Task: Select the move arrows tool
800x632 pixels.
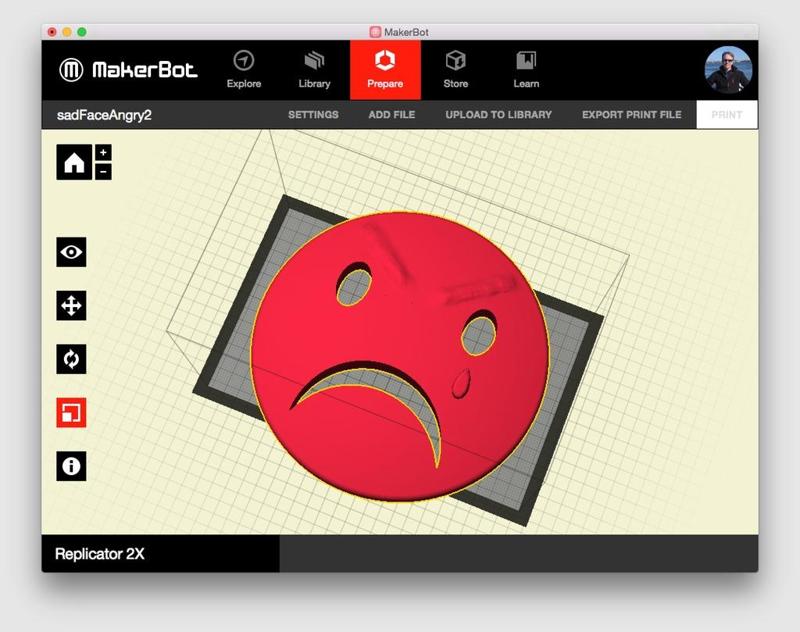Action: (x=71, y=306)
